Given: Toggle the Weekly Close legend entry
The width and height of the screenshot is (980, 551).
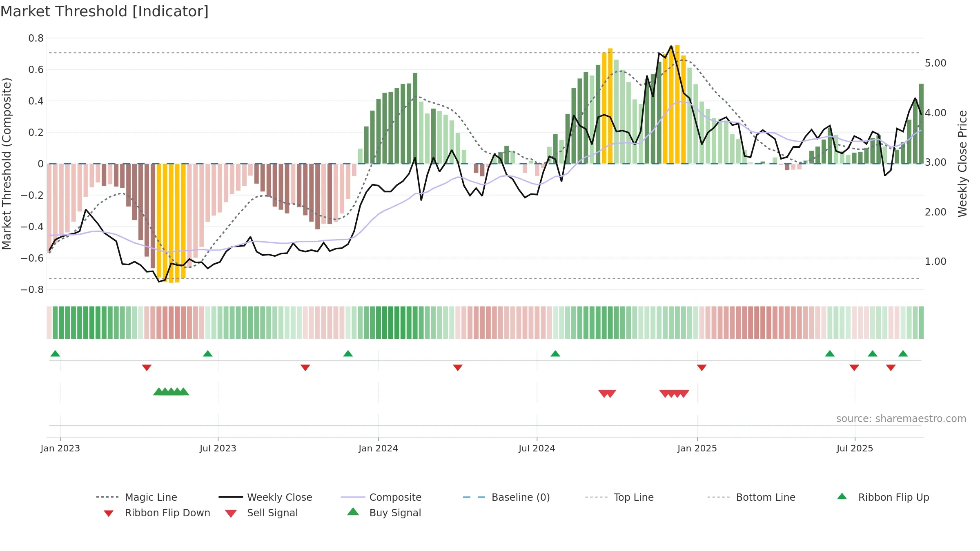Looking at the screenshot, I should (265, 497).
